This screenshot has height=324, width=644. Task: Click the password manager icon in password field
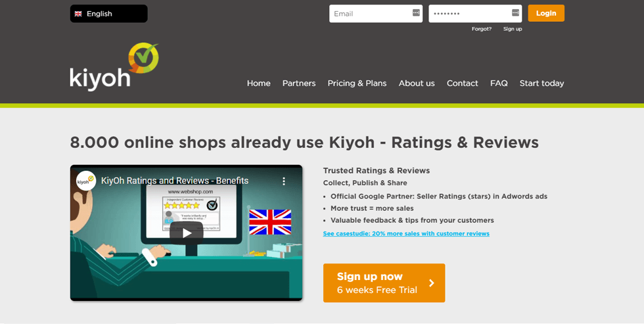tap(515, 12)
